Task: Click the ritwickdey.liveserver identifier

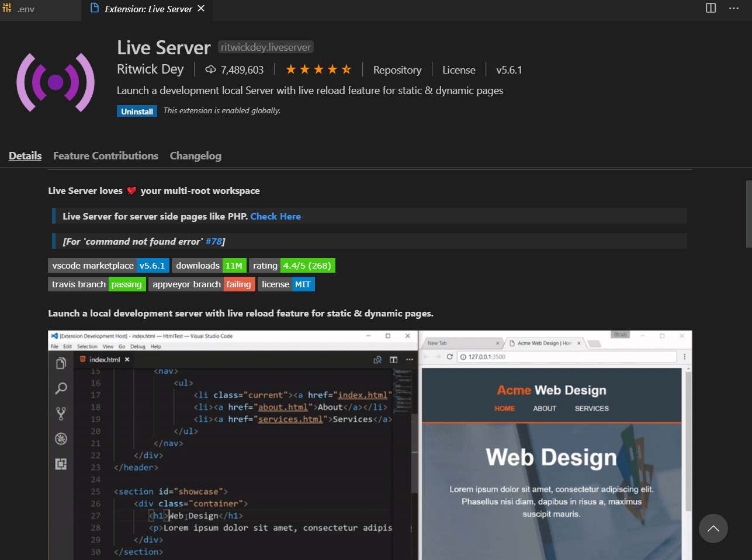Action: [x=266, y=47]
